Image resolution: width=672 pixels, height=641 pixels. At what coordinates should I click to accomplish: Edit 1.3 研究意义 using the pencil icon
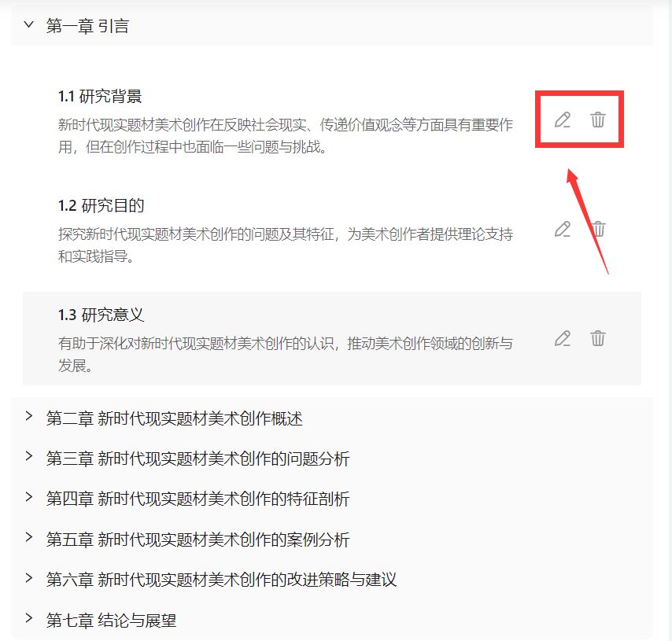pyautogui.click(x=563, y=338)
